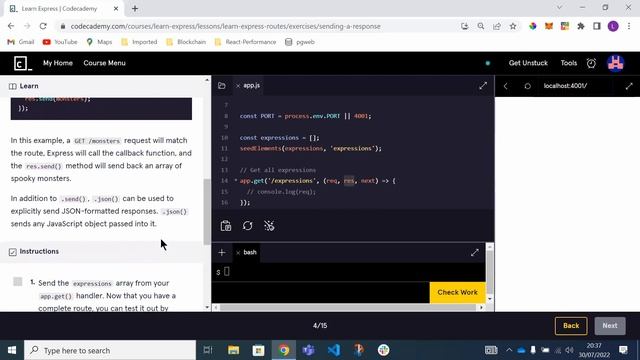Open Chrome extensions puzzle icon
Screen dimensions: 640x360
[581, 26]
